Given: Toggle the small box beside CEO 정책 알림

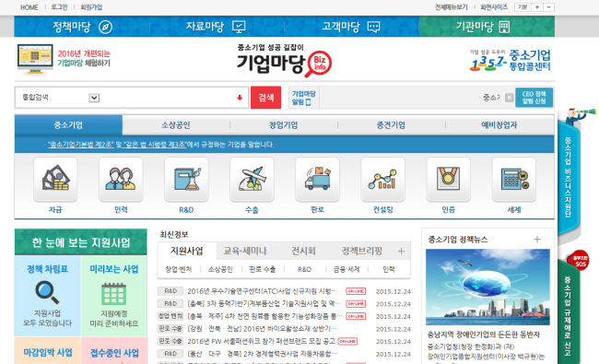Looking at the screenshot, I should 510,98.
